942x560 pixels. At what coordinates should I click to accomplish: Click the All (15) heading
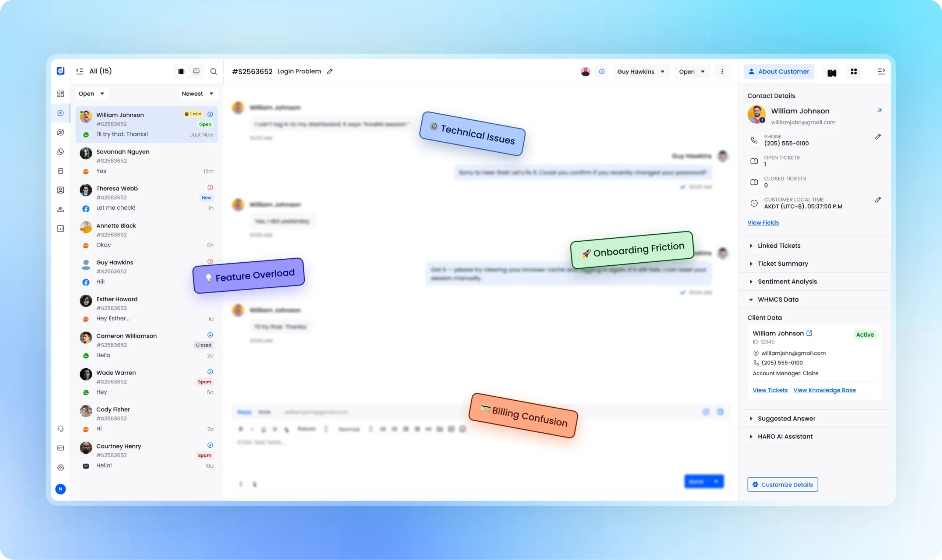(x=100, y=71)
